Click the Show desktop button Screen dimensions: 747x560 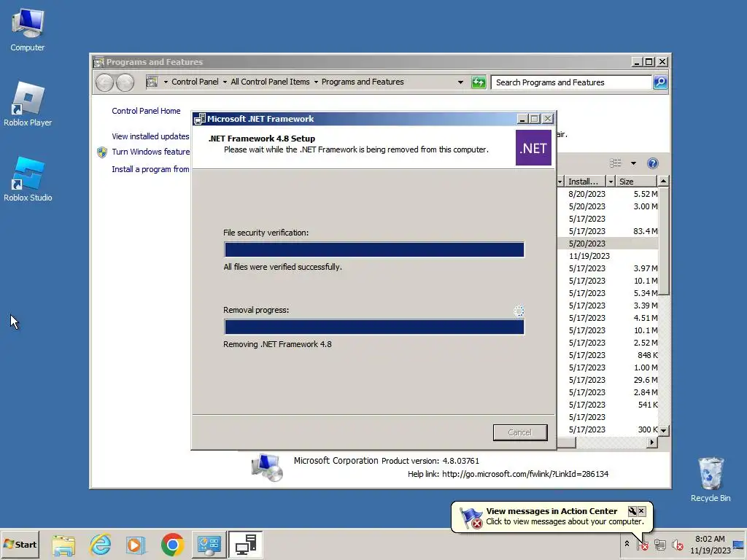point(739,545)
